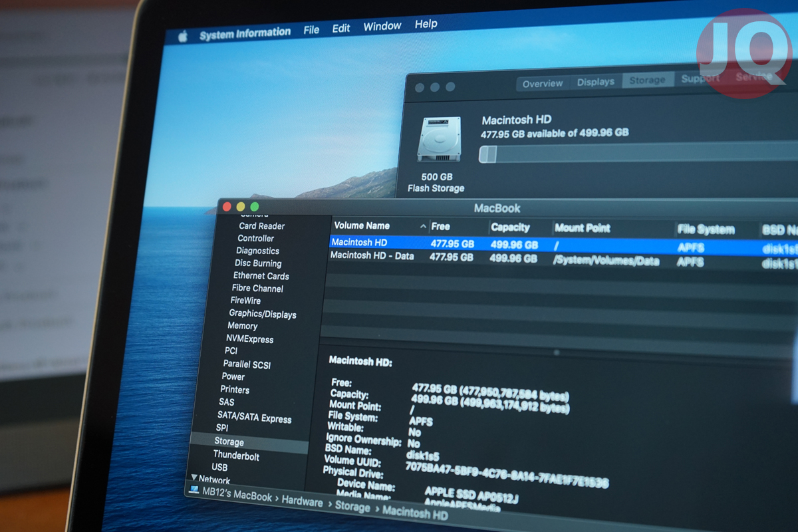Click the 499,963,174,912 bytes Capacity value
The height and width of the screenshot is (532, 798).
pos(490,403)
